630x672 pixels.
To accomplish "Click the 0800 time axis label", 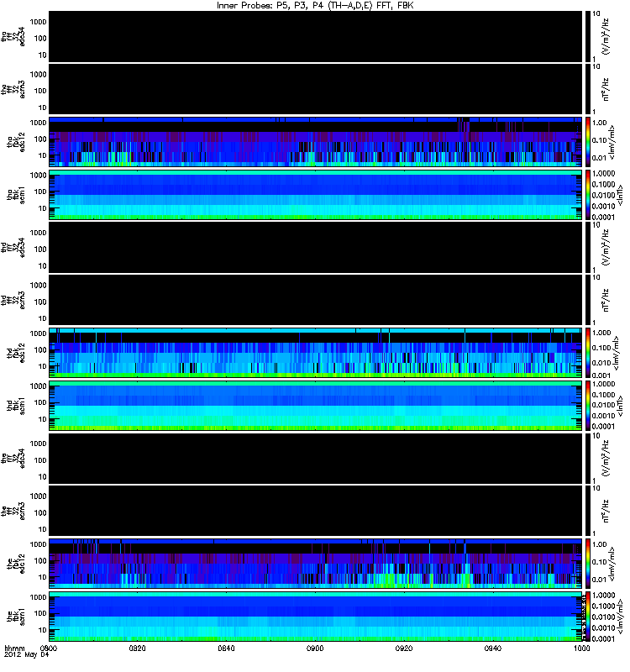I will click(49, 648).
